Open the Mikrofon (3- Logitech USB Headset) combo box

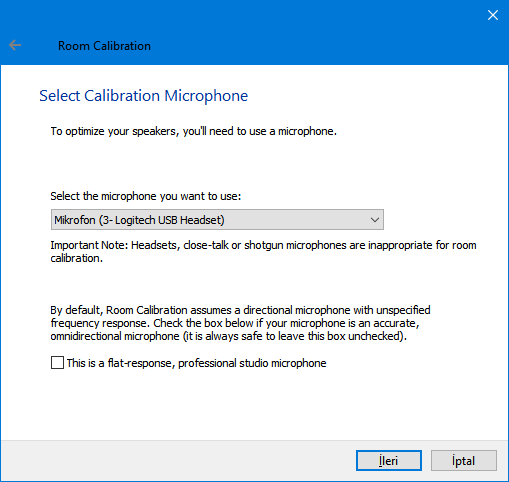(x=217, y=220)
